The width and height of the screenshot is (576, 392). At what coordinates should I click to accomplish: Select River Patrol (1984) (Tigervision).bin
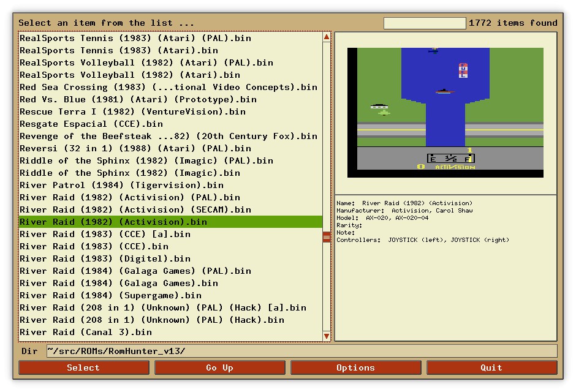pos(170,185)
